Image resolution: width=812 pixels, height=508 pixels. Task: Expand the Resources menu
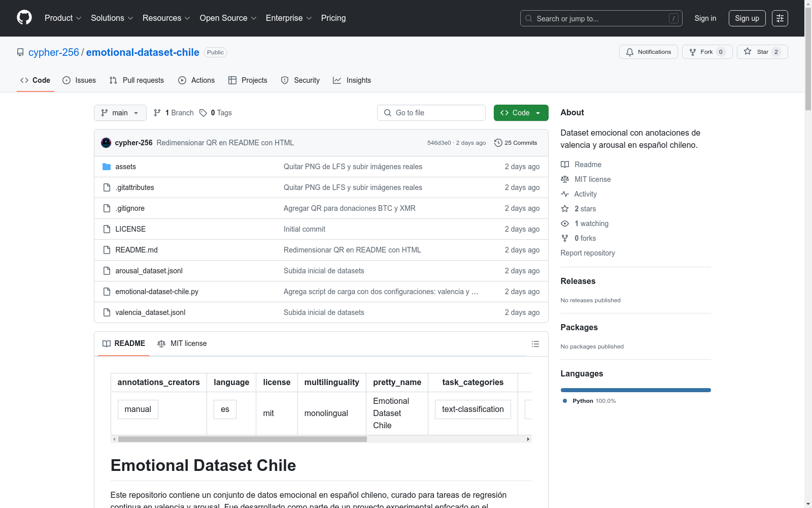(x=166, y=18)
